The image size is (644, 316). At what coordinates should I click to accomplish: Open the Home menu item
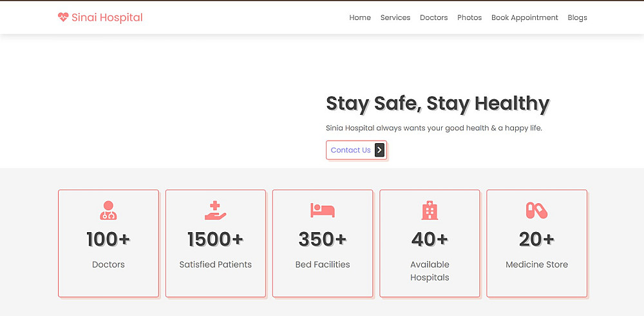point(360,17)
